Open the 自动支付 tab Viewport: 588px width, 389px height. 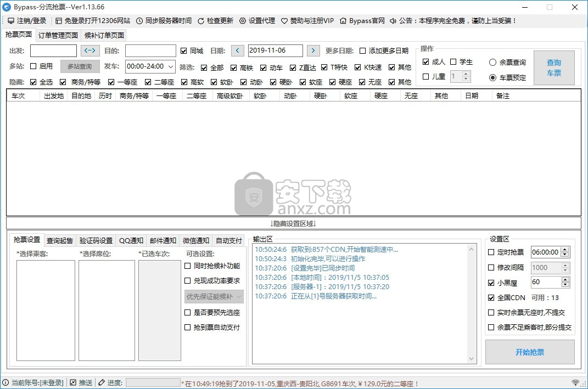click(x=229, y=241)
